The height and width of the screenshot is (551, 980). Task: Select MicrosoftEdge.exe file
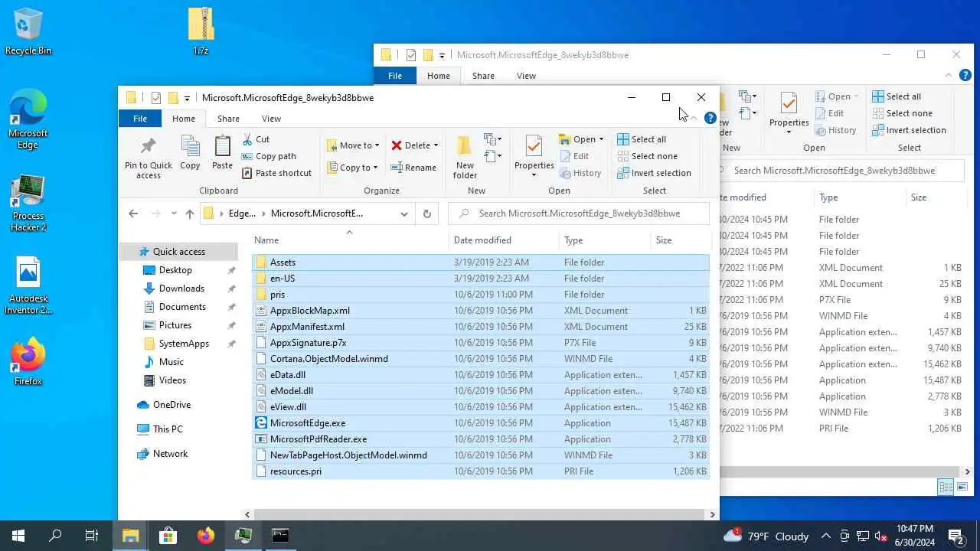[480, 423]
